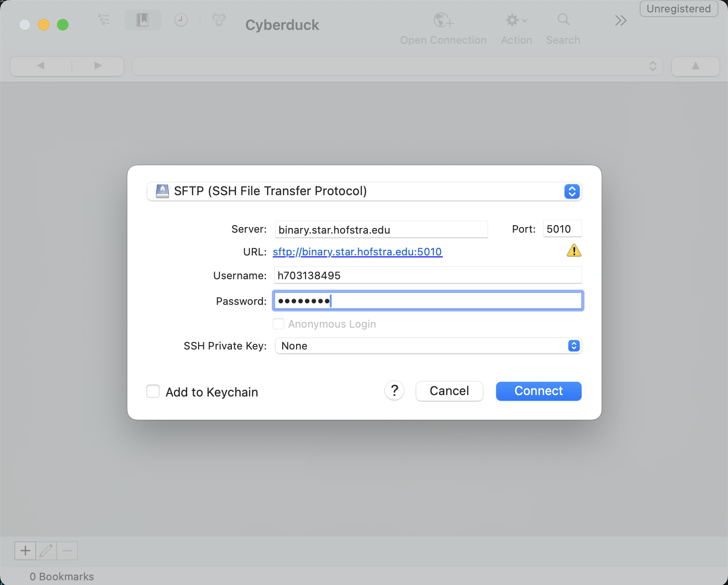Show the Bookmarks view icon
The height and width of the screenshot is (585, 728).
click(x=143, y=20)
